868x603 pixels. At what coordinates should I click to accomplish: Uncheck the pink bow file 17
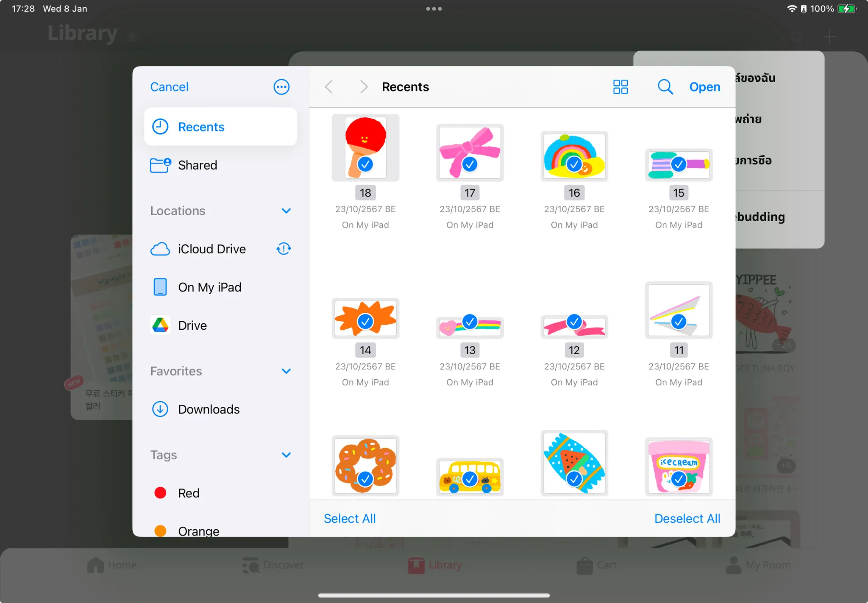pos(470,164)
